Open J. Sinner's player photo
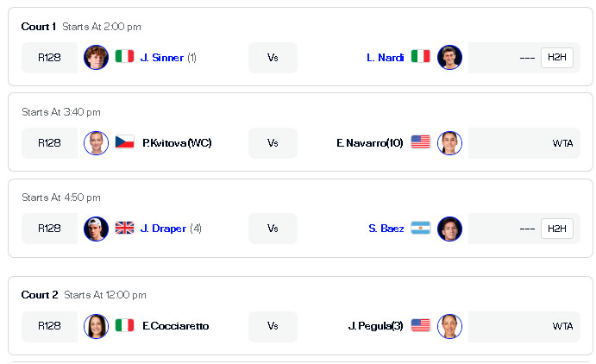The height and width of the screenshot is (364, 596). (x=96, y=58)
